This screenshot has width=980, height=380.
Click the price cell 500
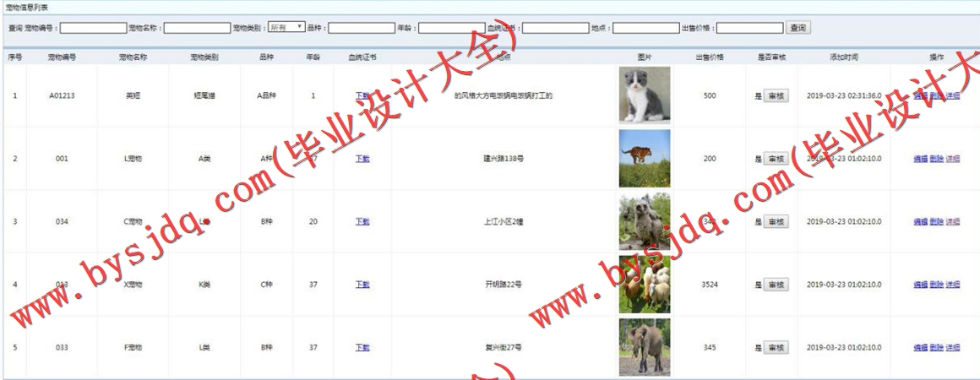(710, 95)
